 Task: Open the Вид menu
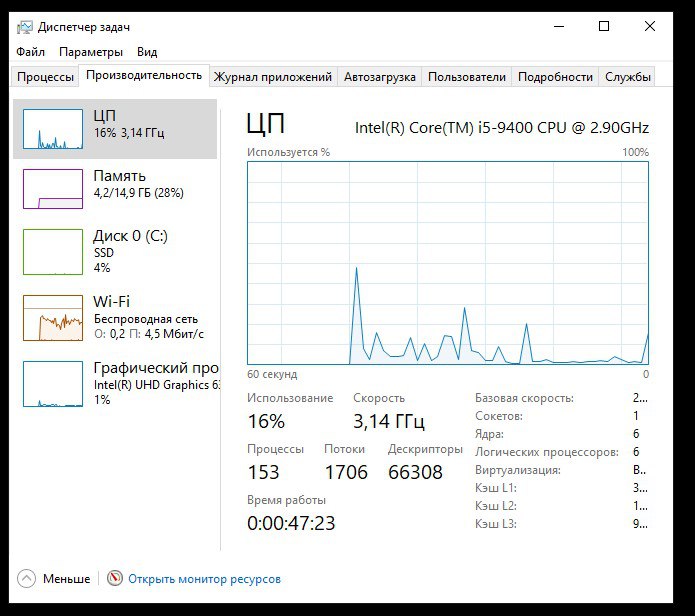point(147,52)
